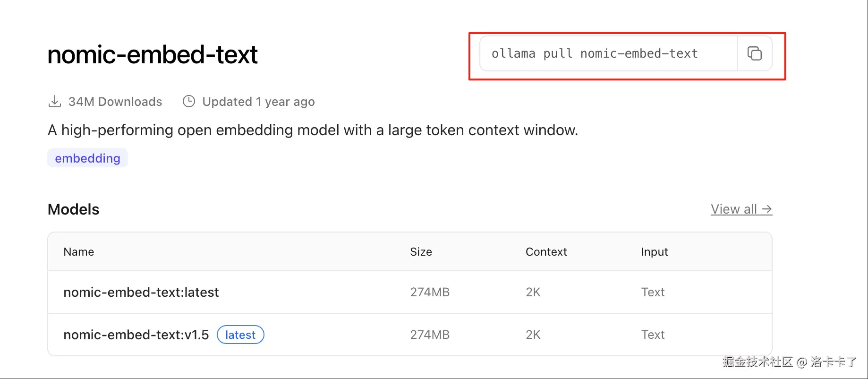Click the Name column header
Image resolution: width=868 pixels, height=379 pixels.
click(79, 252)
